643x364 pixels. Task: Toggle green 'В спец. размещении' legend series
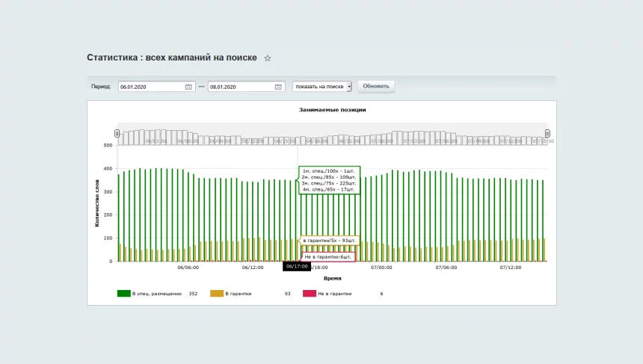124,294
